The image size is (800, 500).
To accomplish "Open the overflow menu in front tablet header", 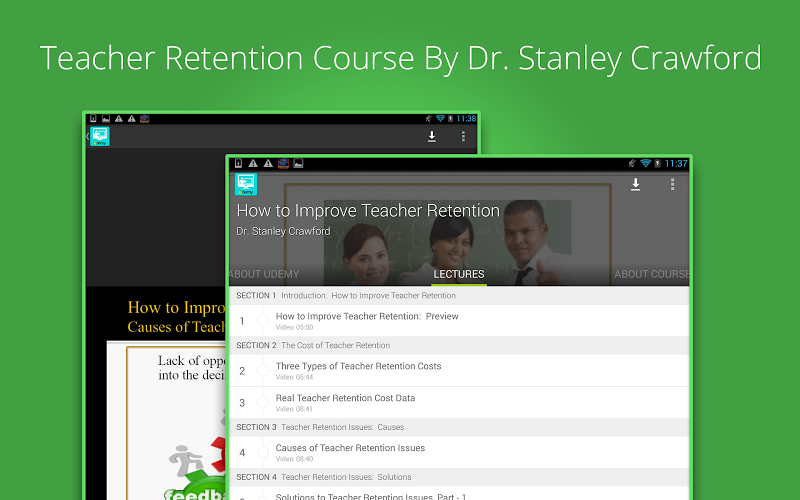I will coord(672,184).
